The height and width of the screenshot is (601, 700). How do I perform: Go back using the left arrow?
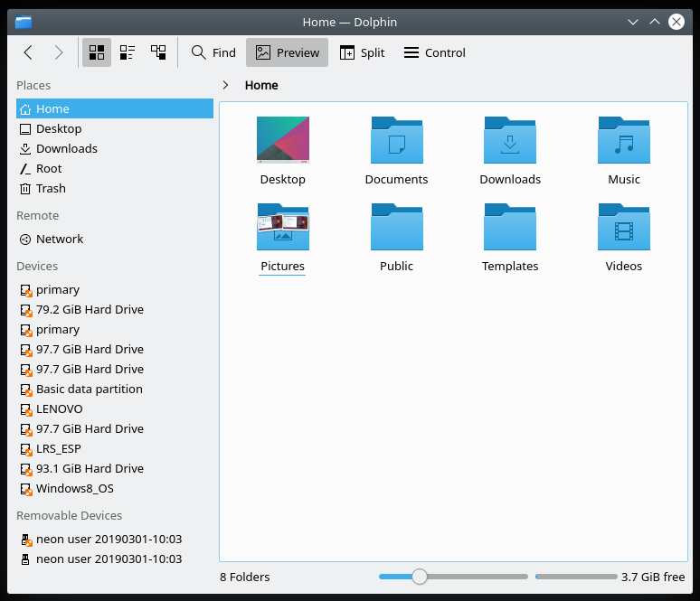tap(28, 52)
